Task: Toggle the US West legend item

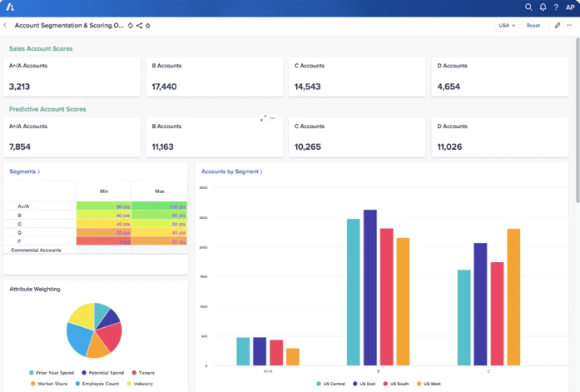Action: 429,384
